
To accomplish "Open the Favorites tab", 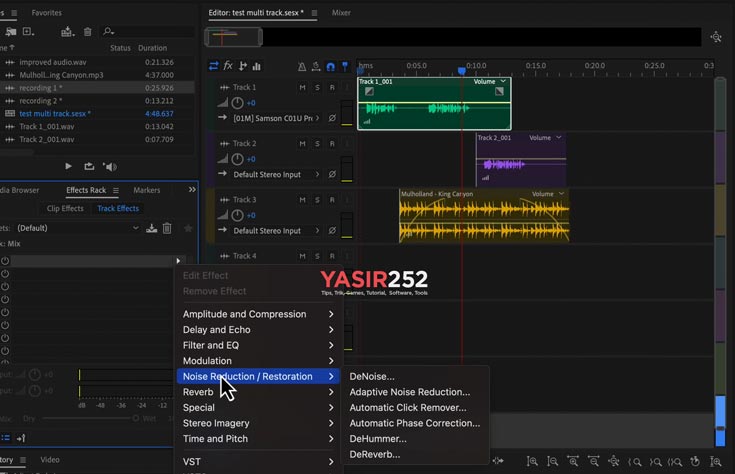I will point(46,13).
